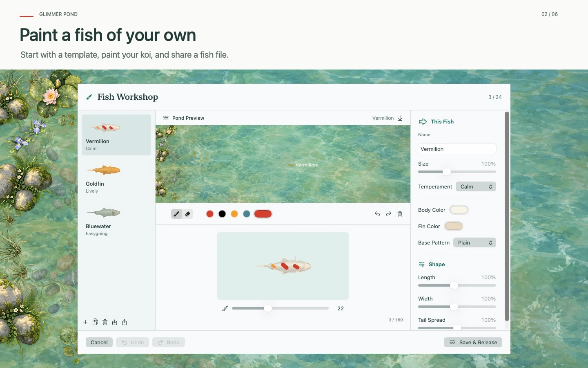The image size is (588, 368).
Task: Open the Fin Color swatch
Action: [454, 226]
